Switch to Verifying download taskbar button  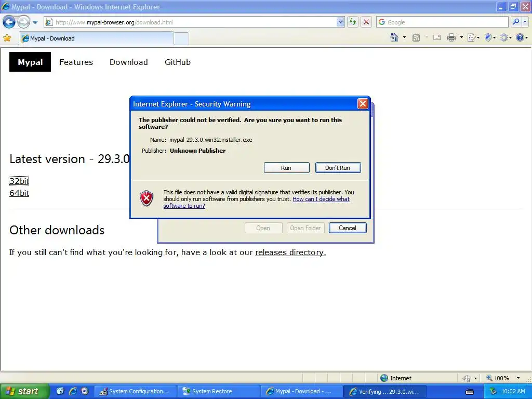coord(385,392)
